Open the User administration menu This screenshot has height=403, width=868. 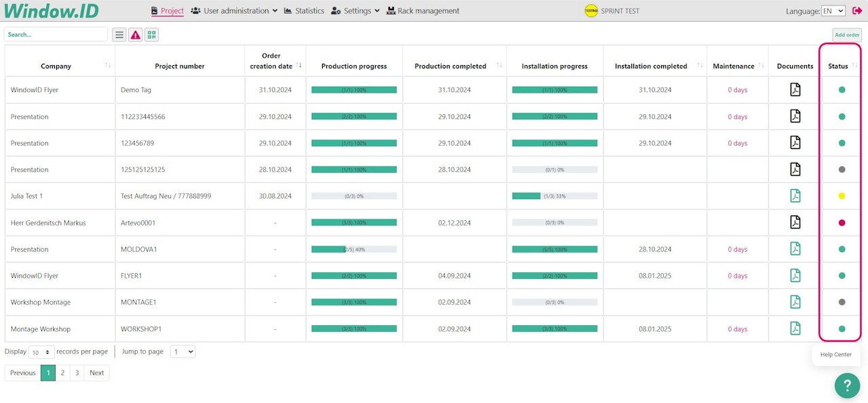pyautogui.click(x=234, y=11)
